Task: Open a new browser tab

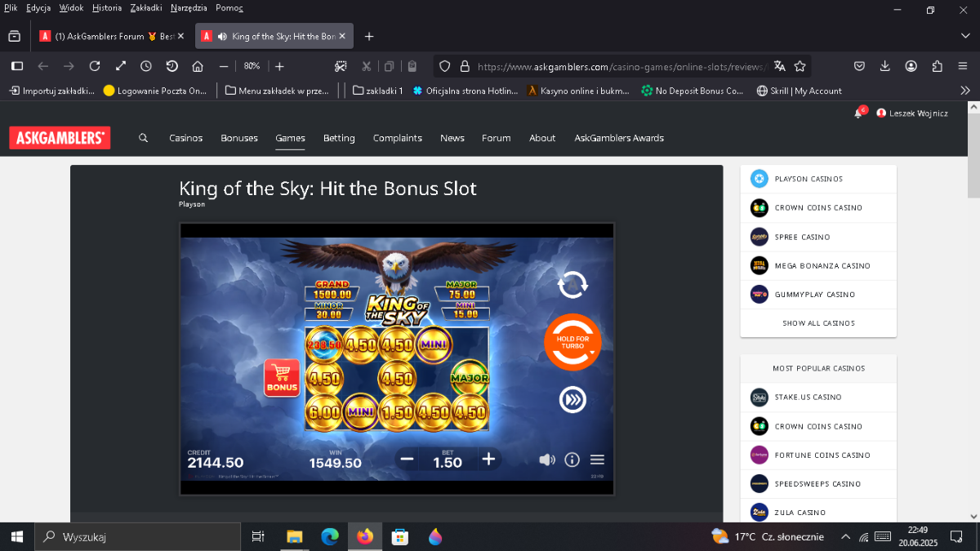Action: (x=369, y=36)
